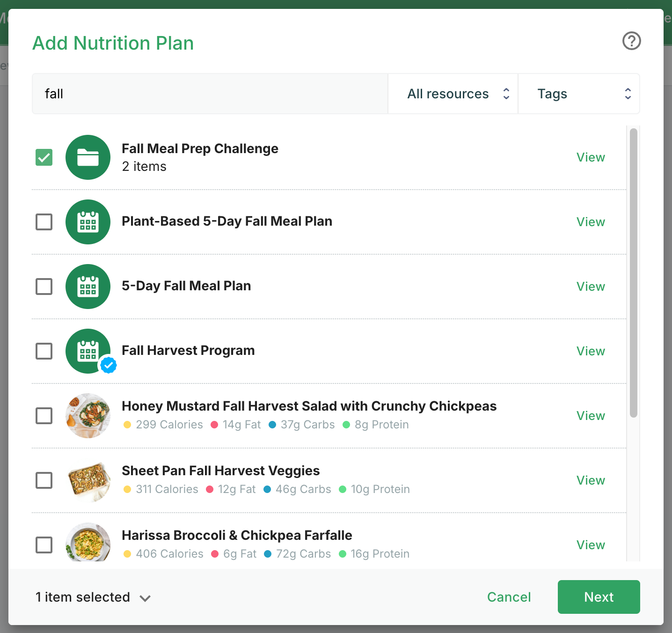Viewport: 672px width, 633px height.
Task: Click the help question mark icon
Action: 631,41
